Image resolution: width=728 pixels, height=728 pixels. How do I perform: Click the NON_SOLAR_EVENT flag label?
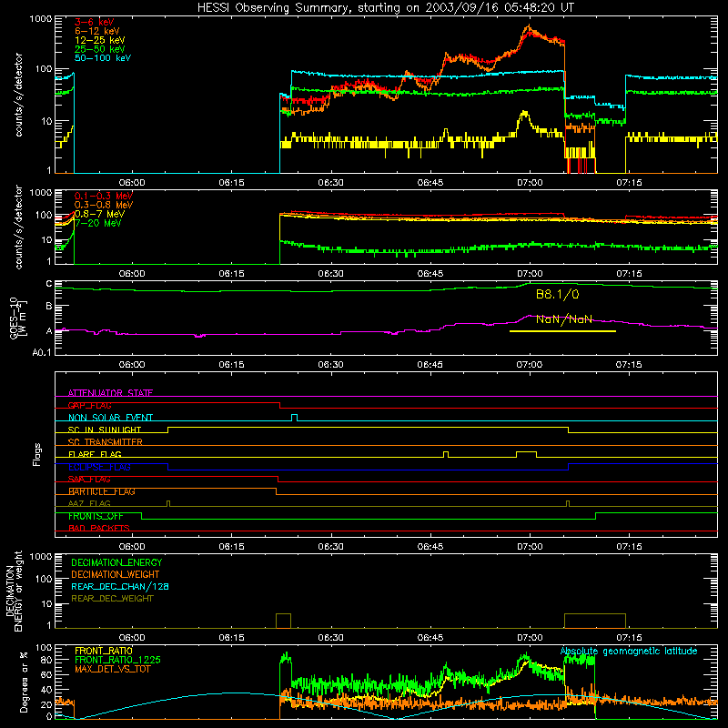110,418
